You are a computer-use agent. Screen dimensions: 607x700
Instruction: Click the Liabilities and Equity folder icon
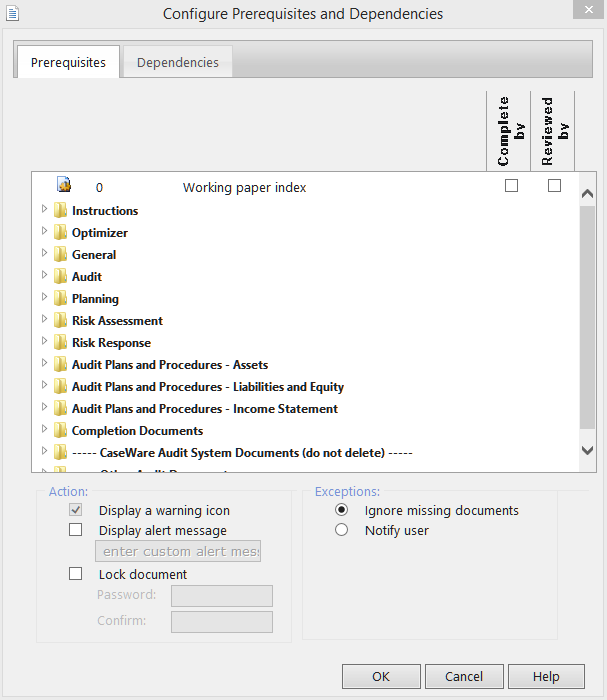click(x=60, y=386)
